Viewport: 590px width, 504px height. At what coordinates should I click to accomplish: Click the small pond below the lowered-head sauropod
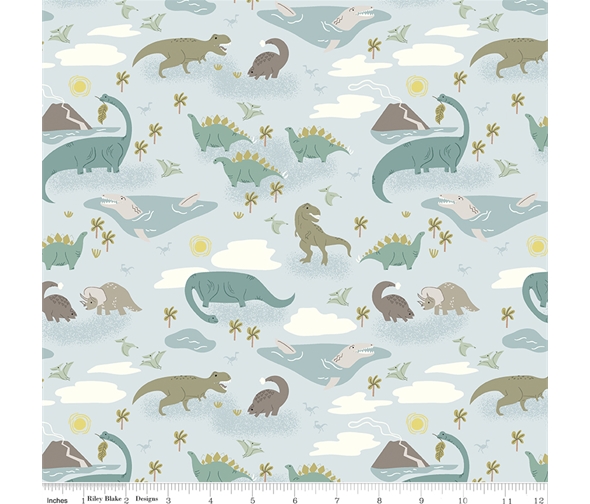click(x=190, y=340)
